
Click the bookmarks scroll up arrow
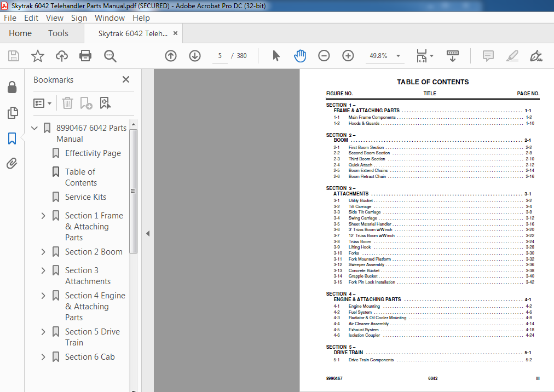(x=133, y=124)
